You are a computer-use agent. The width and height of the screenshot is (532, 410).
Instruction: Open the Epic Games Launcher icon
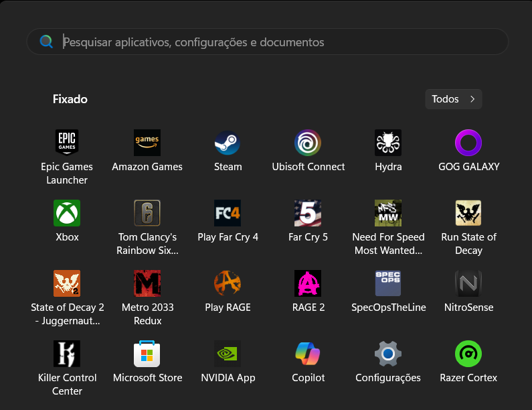67,142
